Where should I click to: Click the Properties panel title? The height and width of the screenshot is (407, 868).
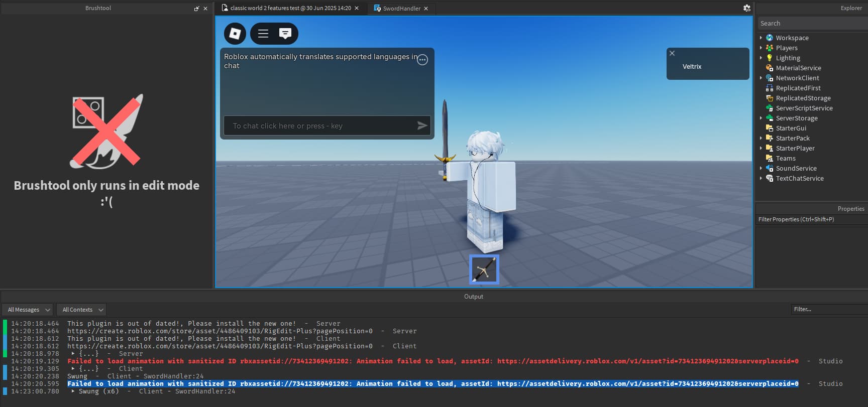[851, 209]
